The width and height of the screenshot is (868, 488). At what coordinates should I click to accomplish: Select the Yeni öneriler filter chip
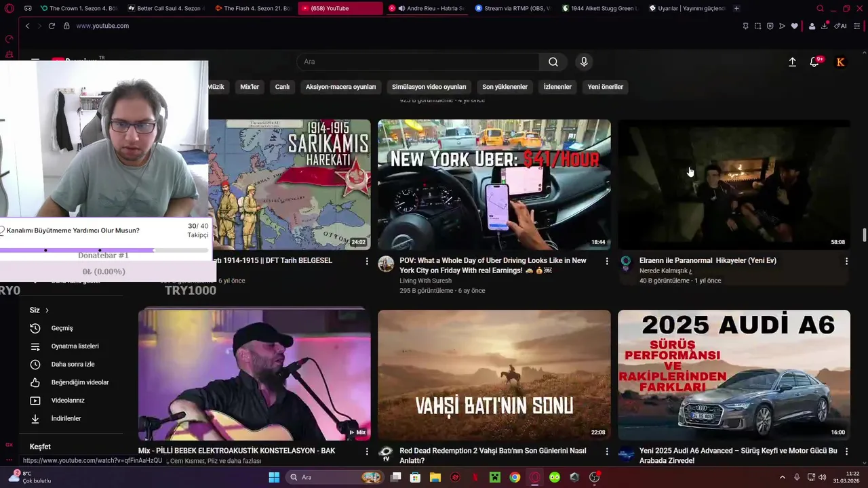[606, 87]
